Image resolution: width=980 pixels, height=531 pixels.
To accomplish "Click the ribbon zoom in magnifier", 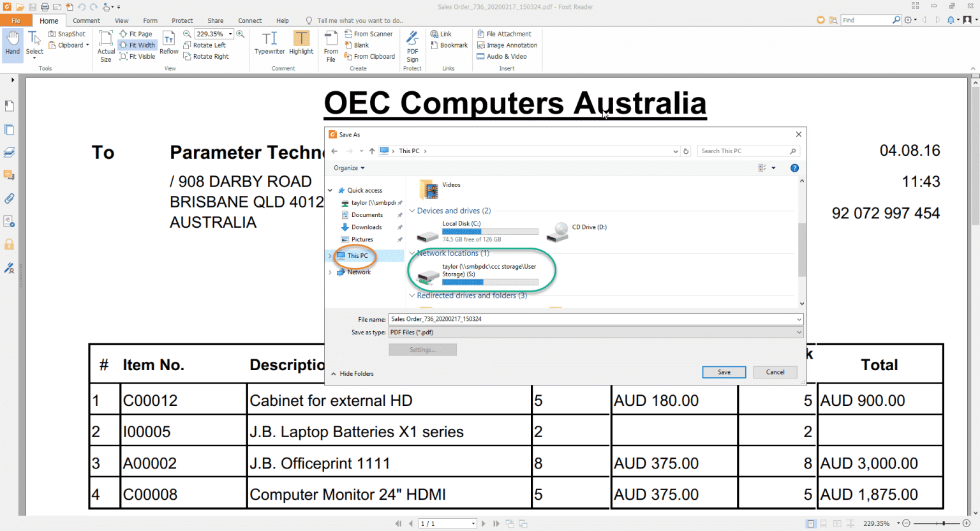I will click(x=241, y=34).
